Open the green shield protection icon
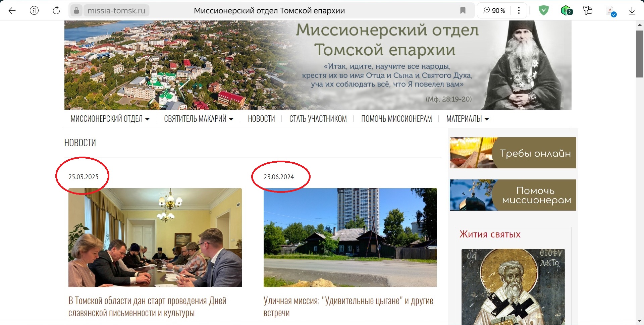This screenshot has width=644, height=325. click(x=543, y=11)
